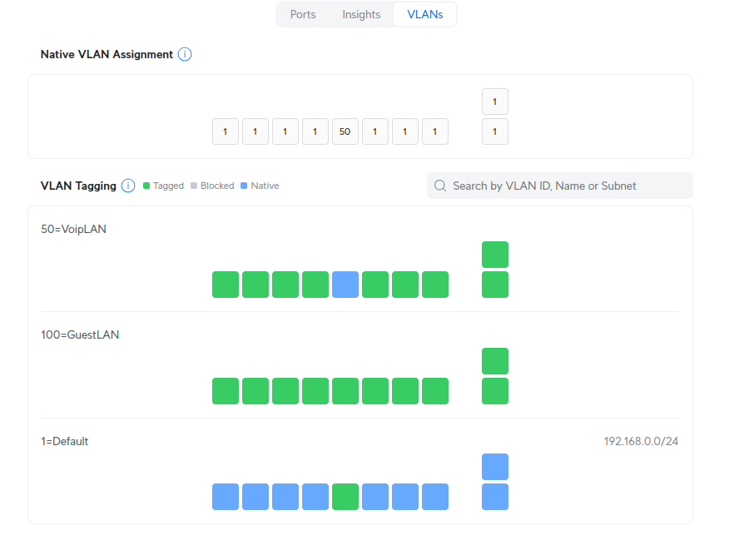Viewport: 729px width, 560px height.
Task: Toggle blue native port in 50=VoipLAN row
Action: point(345,285)
